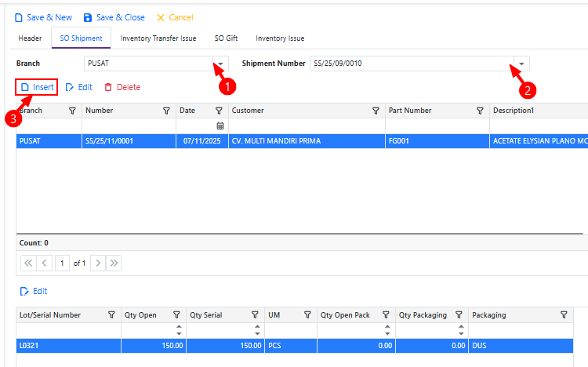This screenshot has height=367, width=588.
Task: Open filter for Date column
Action: (x=219, y=111)
